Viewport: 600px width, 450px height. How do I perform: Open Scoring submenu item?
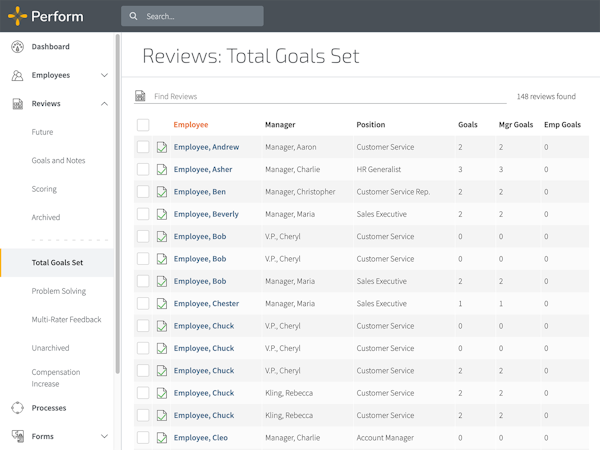click(44, 189)
